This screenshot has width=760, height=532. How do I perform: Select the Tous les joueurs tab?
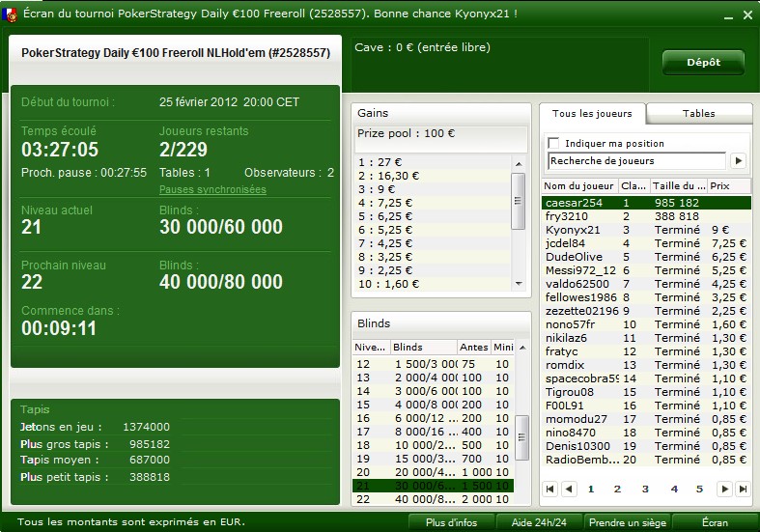pos(592,113)
